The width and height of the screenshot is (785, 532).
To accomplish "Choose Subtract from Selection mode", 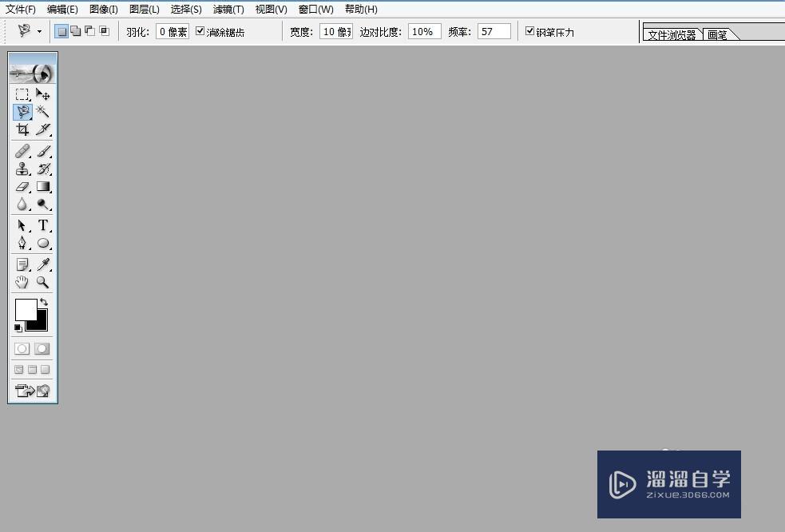I will pyautogui.click(x=90, y=32).
